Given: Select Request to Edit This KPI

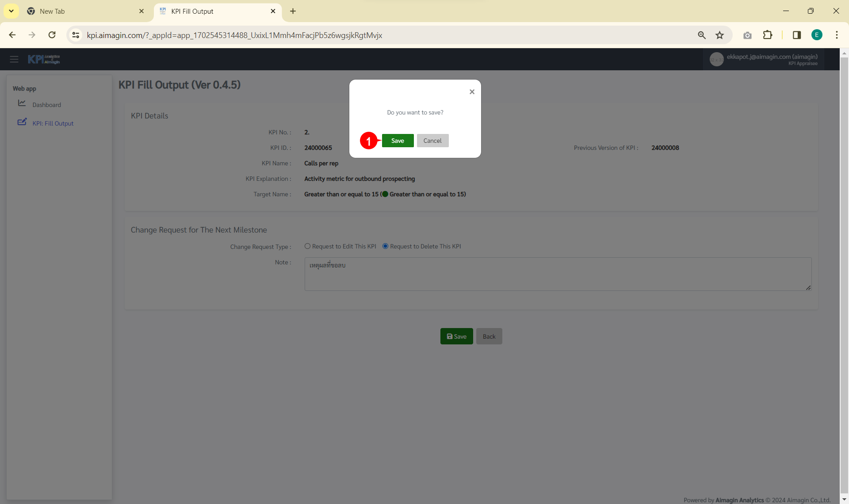Looking at the screenshot, I should pos(307,246).
